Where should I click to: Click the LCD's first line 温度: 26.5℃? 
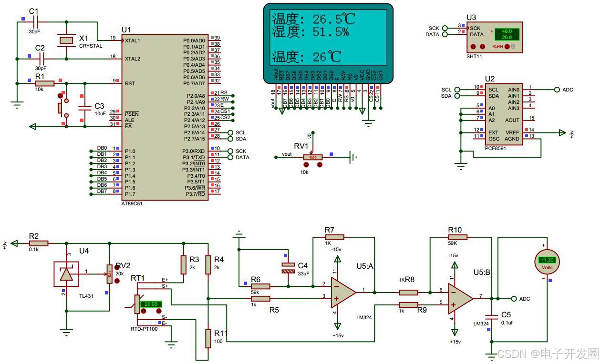pyautogui.click(x=313, y=20)
